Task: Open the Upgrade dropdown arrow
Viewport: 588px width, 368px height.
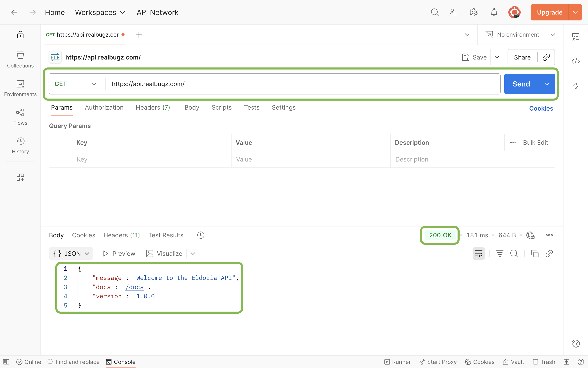Action: coord(575,12)
